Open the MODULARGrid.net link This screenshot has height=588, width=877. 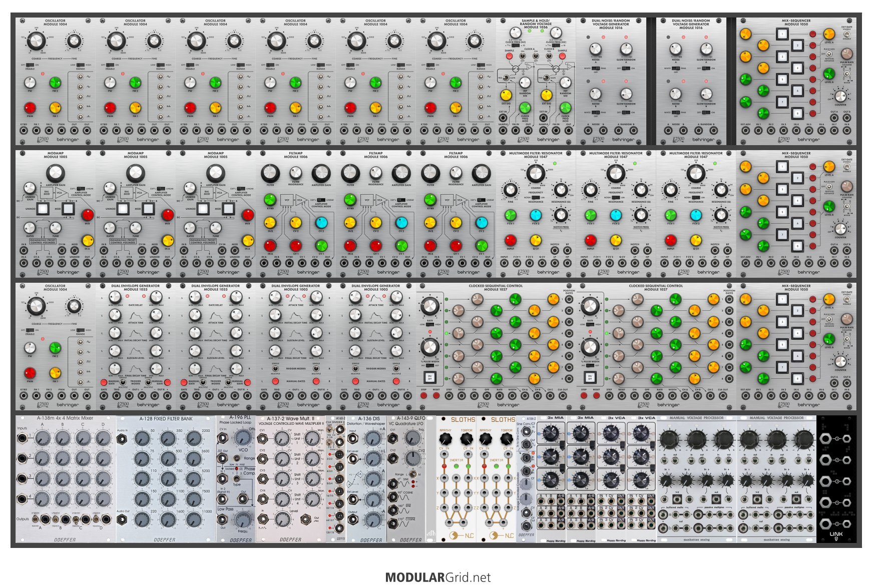[x=438, y=577]
